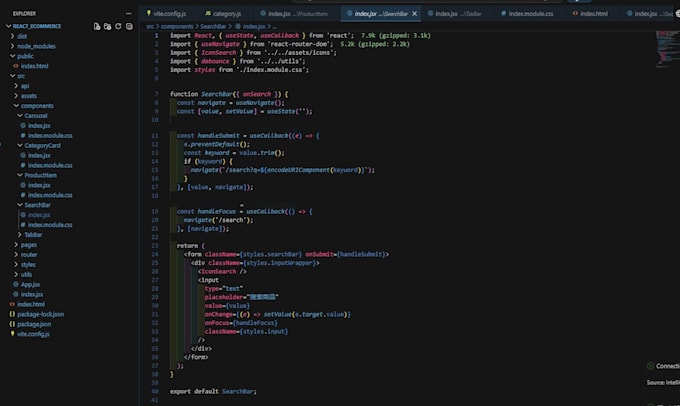Viewport: 680px width, 406px height.
Task: Collapse the Carousel folder
Action: pos(20,116)
